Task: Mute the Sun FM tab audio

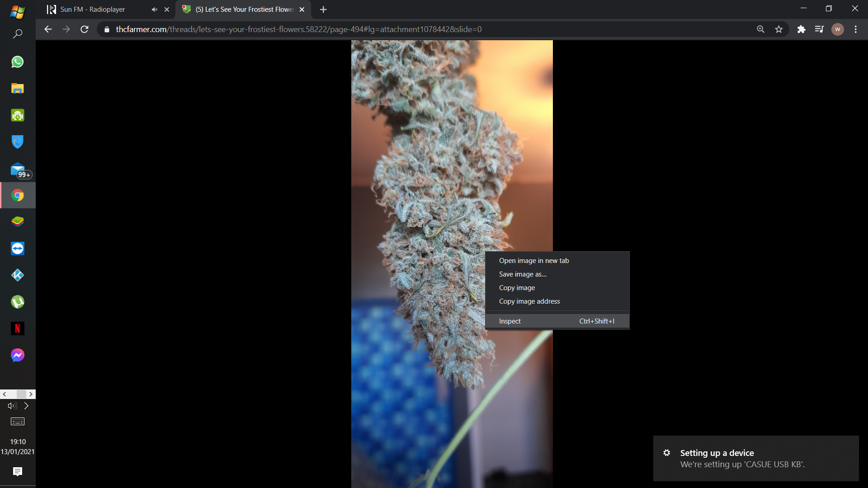Action: click(x=155, y=9)
